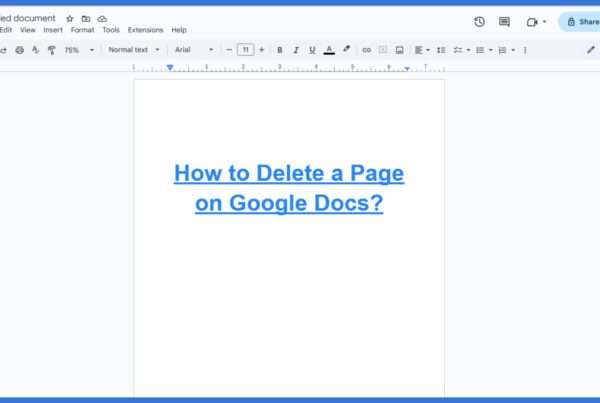The height and width of the screenshot is (403, 600).
Task: Increase font size with plus button
Action: (262, 50)
